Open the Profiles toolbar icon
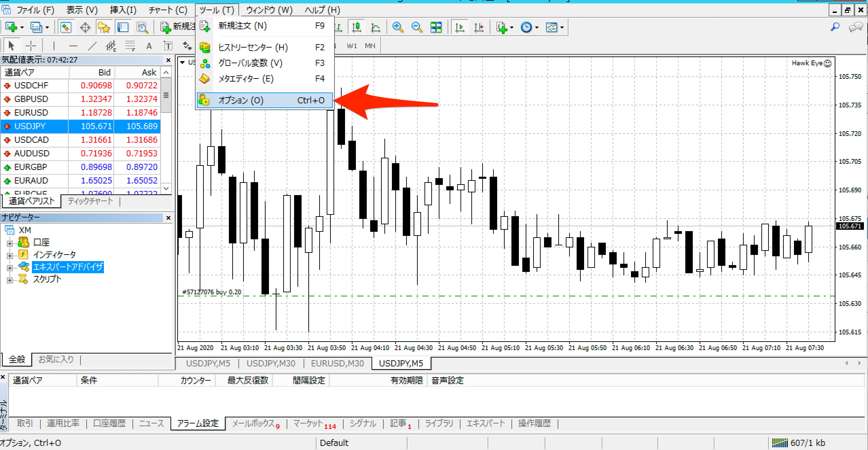This screenshot has width=868, height=450. click(x=36, y=27)
